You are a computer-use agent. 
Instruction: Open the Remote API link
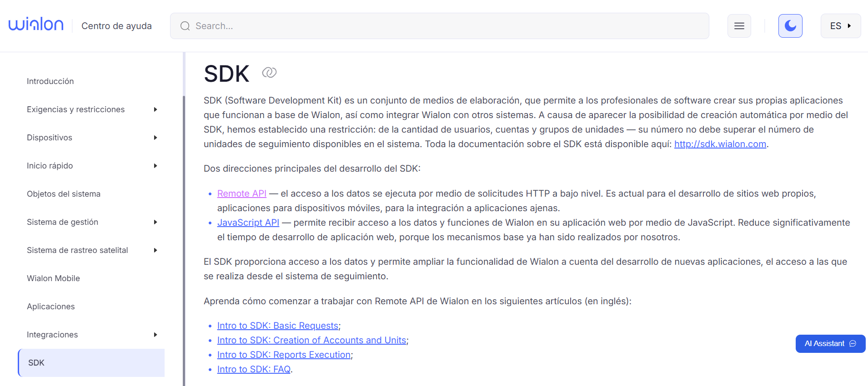tap(241, 193)
